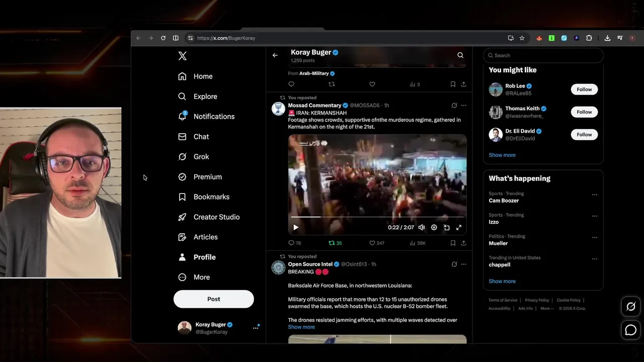Screen dimensions: 644x362
Task: Repost the Arab-Military post
Action: pos(332,84)
